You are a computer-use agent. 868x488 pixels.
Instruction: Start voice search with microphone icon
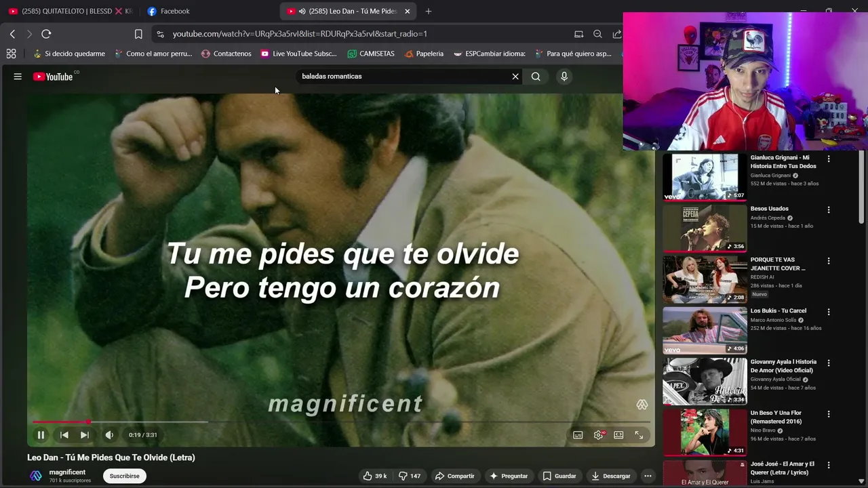pos(564,77)
